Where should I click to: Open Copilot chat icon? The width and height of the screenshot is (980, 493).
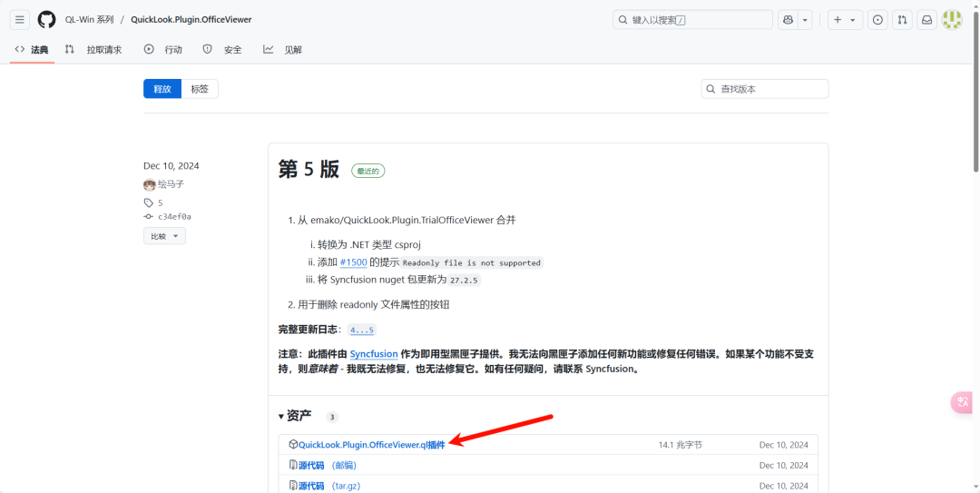[788, 19]
